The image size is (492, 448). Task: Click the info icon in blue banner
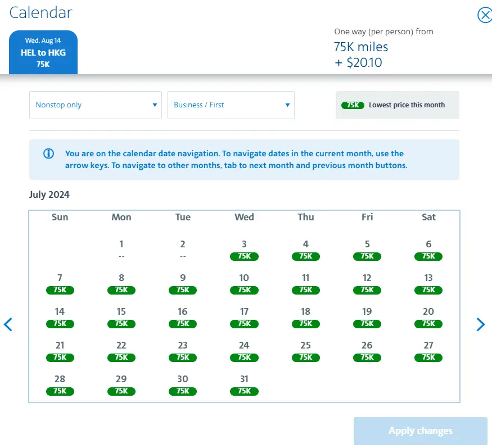[49, 153]
